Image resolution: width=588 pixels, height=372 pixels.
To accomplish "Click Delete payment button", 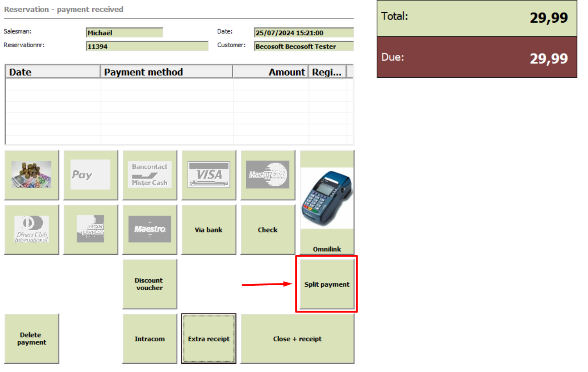I will 32,338.
